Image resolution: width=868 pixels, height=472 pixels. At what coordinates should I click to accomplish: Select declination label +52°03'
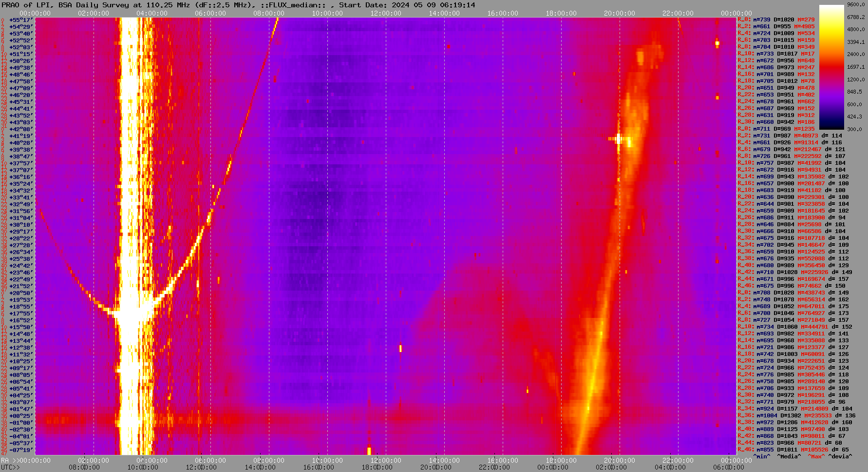(x=21, y=47)
